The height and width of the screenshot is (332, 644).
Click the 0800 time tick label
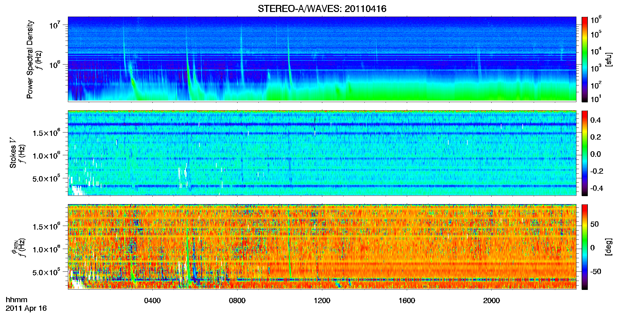[x=237, y=301]
